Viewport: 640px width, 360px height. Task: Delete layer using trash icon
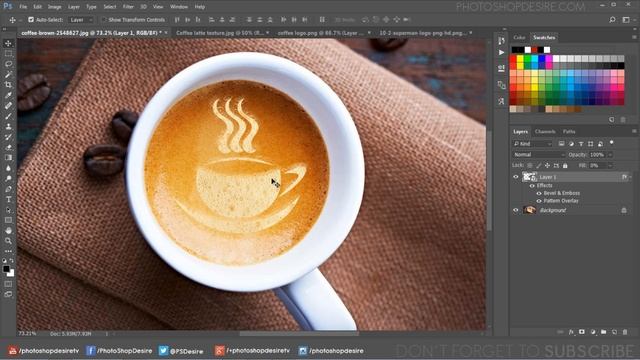click(625, 332)
